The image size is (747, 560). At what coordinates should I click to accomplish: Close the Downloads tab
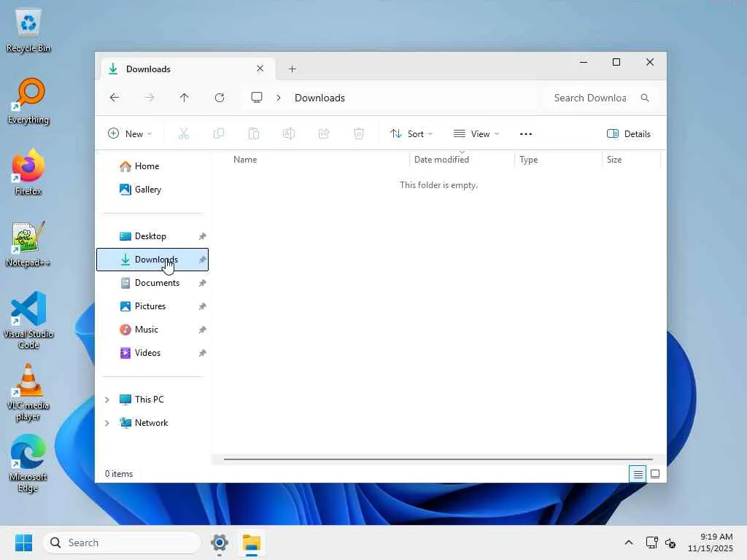260,69
